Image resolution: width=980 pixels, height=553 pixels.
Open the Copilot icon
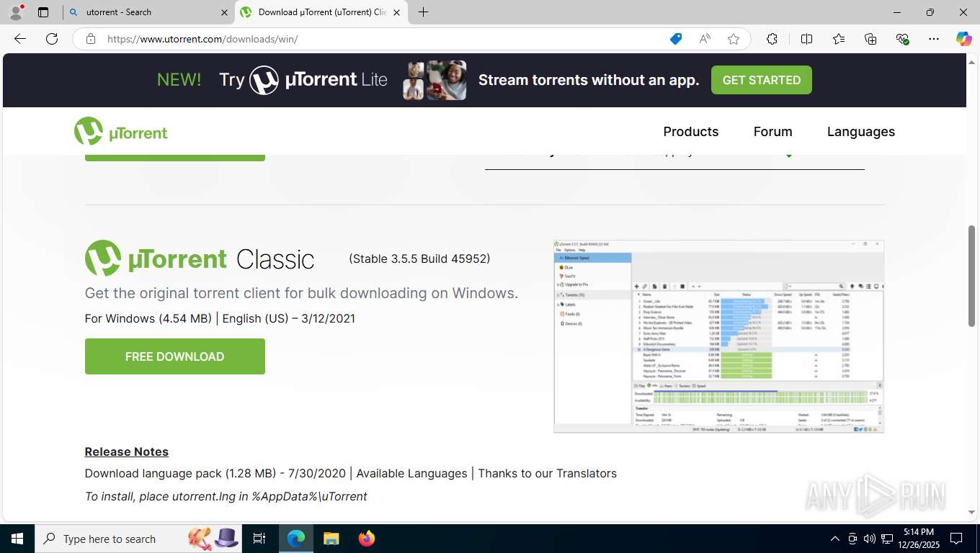[963, 39]
